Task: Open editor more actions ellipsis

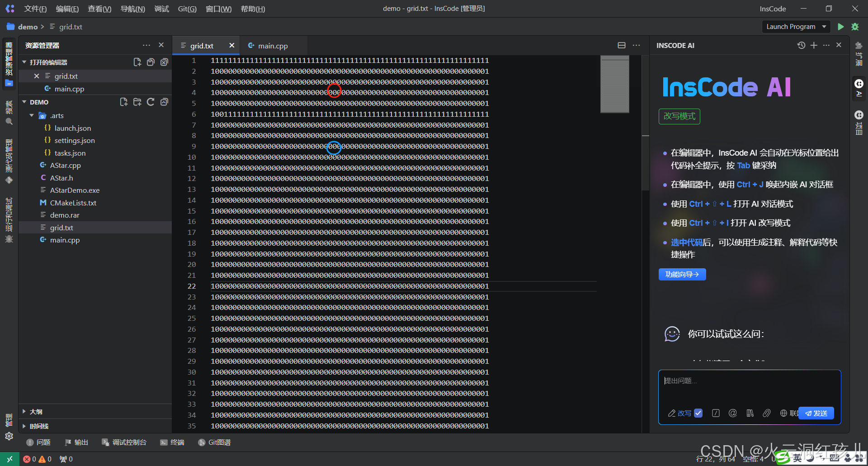Action: click(x=637, y=45)
